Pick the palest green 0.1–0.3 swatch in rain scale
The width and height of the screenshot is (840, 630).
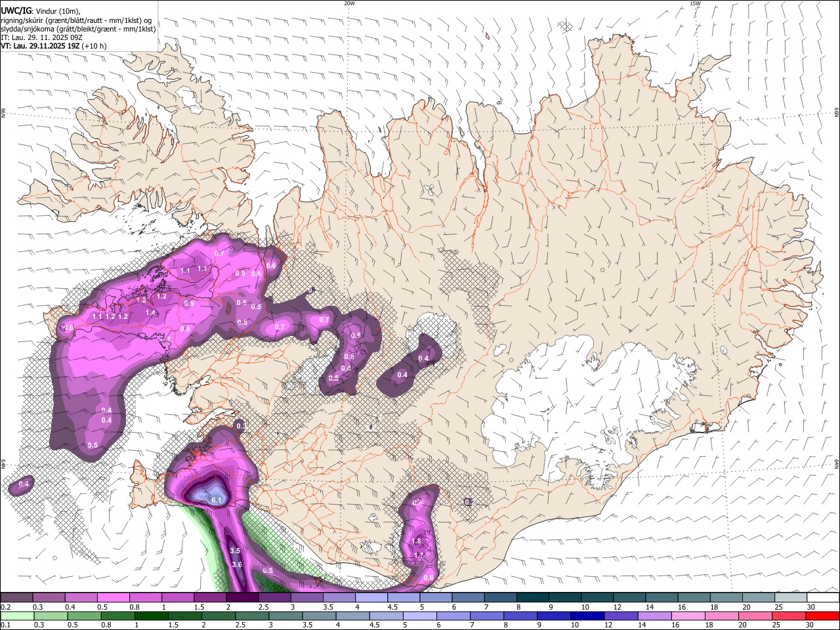pos(16,616)
